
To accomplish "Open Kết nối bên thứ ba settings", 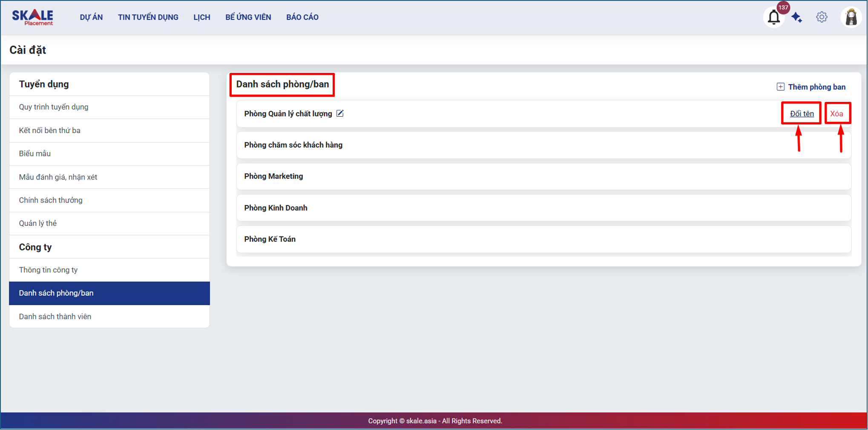I will coord(50,130).
